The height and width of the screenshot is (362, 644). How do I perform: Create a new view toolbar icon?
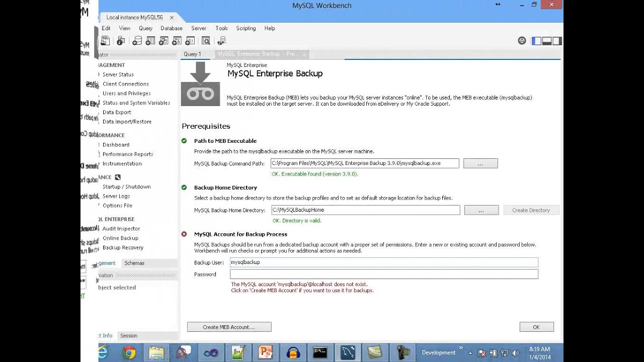click(164, 41)
